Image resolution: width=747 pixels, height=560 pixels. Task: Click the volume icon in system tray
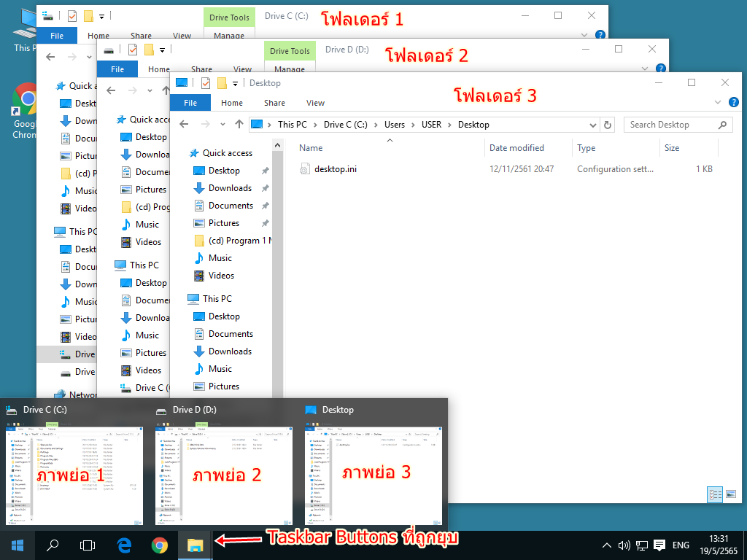pos(624,545)
